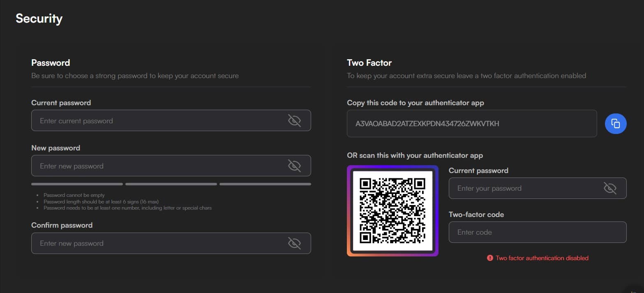Show the current password in Password section
This screenshot has height=293, width=644.
pyautogui.click(x=294, y=121)
